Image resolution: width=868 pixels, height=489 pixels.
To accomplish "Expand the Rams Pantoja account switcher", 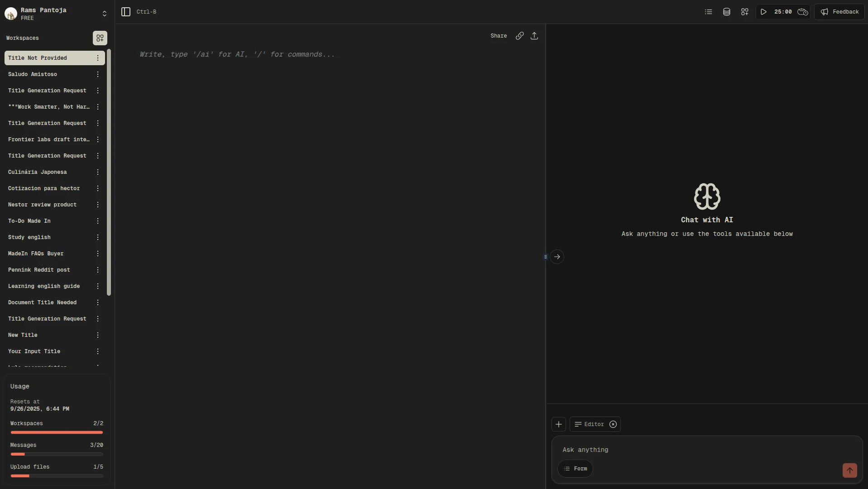I will point(104,14).
